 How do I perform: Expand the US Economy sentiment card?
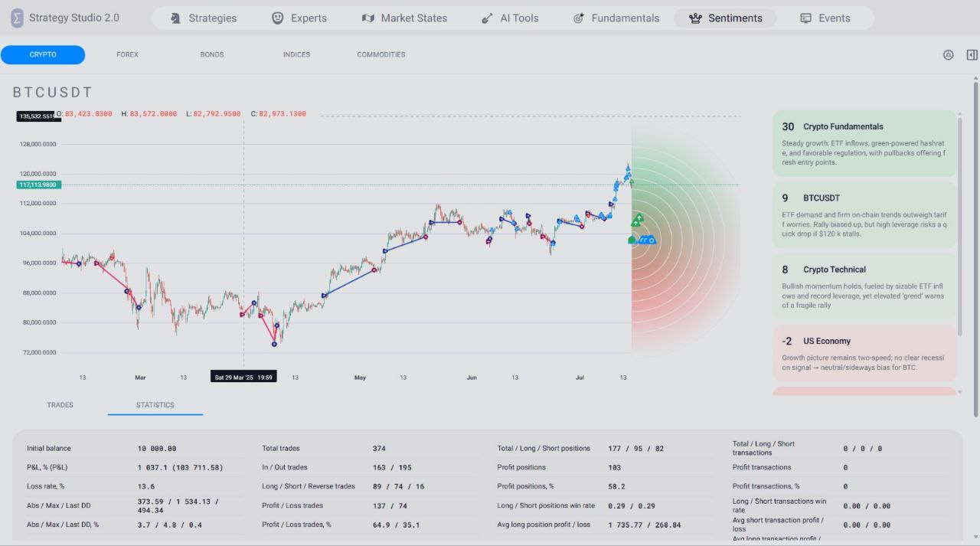[864, 354]
